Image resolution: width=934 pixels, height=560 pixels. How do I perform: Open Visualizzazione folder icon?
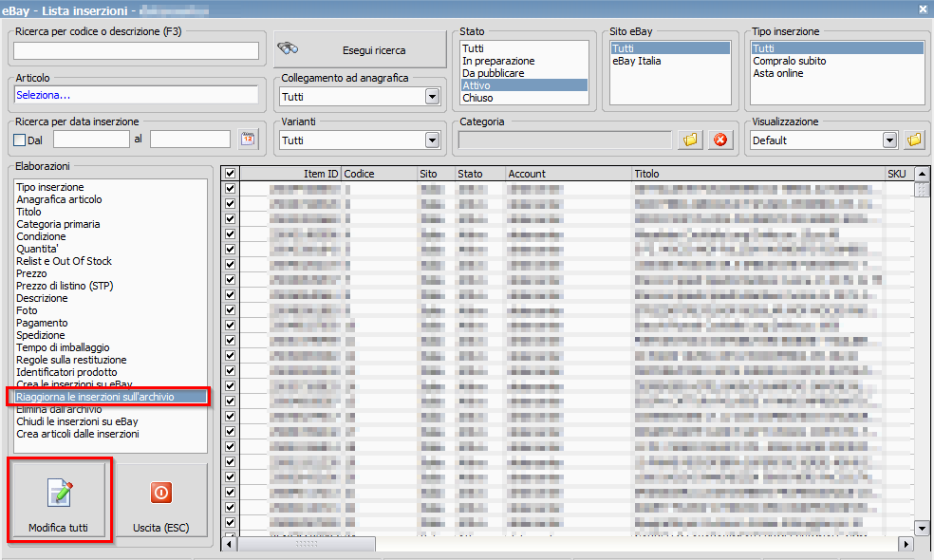tap(914, 140)
